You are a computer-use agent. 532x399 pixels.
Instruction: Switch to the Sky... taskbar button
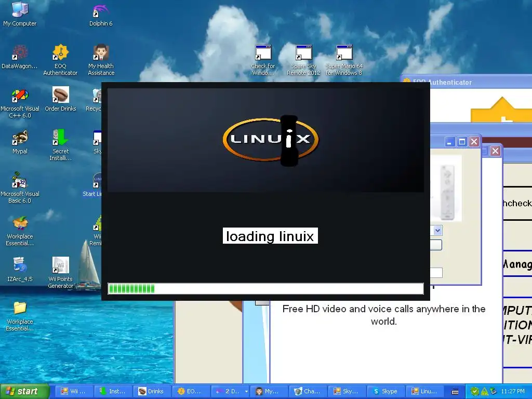pyautogui.click(x=347, y=391)
